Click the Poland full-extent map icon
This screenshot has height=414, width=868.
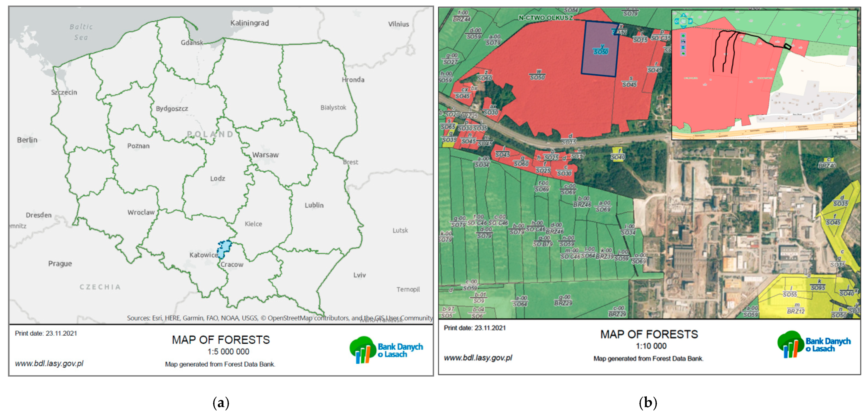(684, 21)
